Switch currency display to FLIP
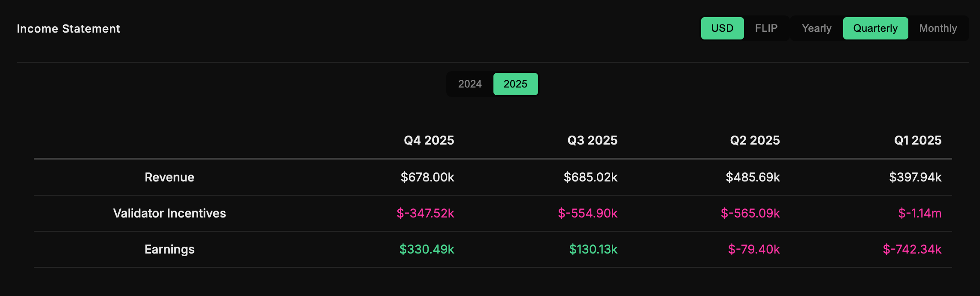Viewport: 980px width, 296px height. [x=766, y=28]
